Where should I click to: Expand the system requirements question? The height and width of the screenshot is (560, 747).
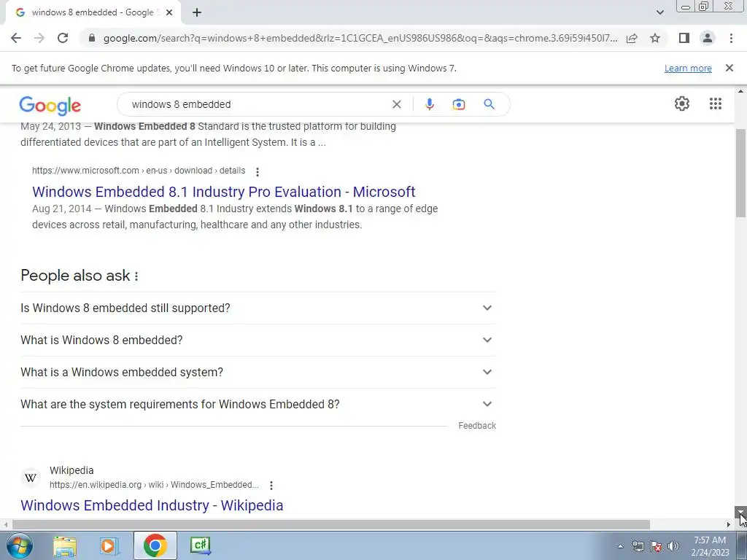(x=258, y=404)
